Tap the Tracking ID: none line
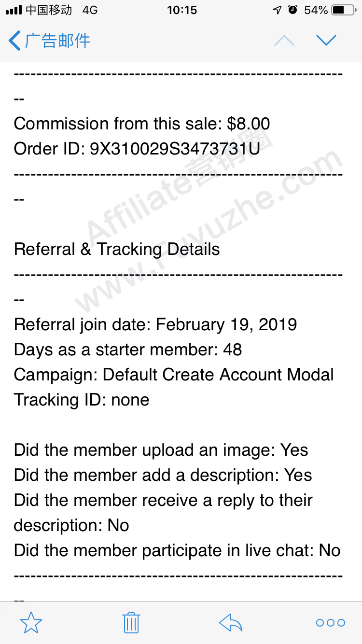 82,400
